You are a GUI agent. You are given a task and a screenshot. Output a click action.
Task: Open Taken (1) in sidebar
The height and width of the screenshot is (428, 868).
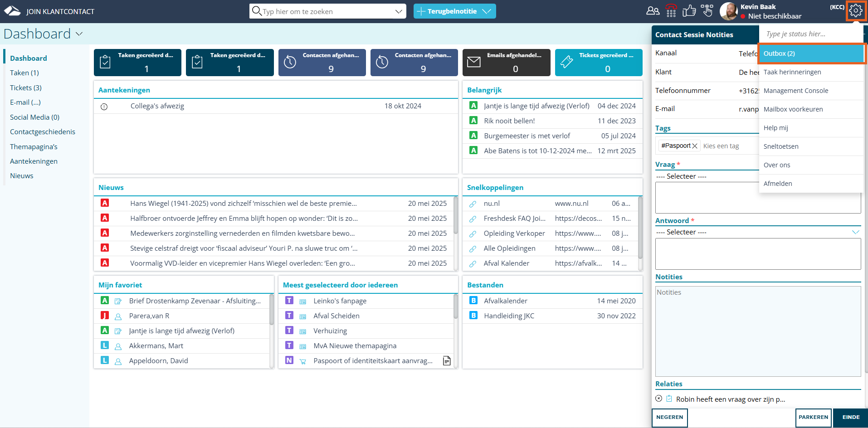[x=24, y=73]
